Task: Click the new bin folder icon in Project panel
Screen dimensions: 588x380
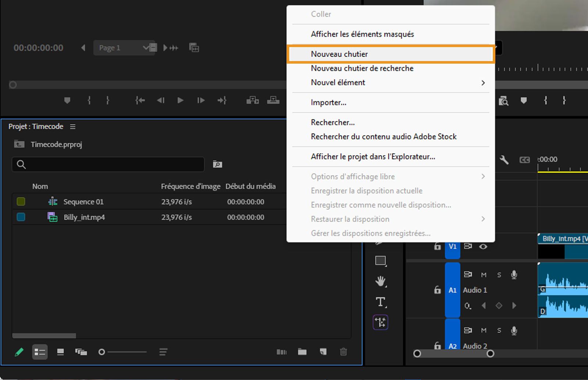Action: (302, 352)
